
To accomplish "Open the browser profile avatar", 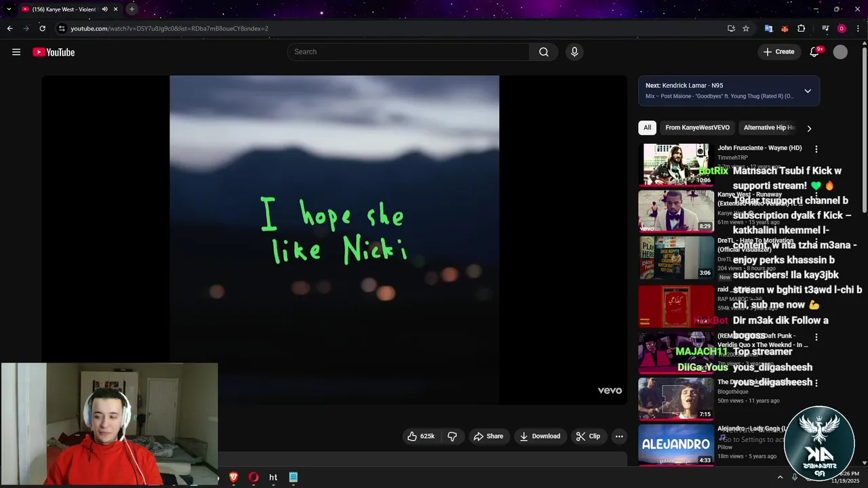I will (842, 28).
